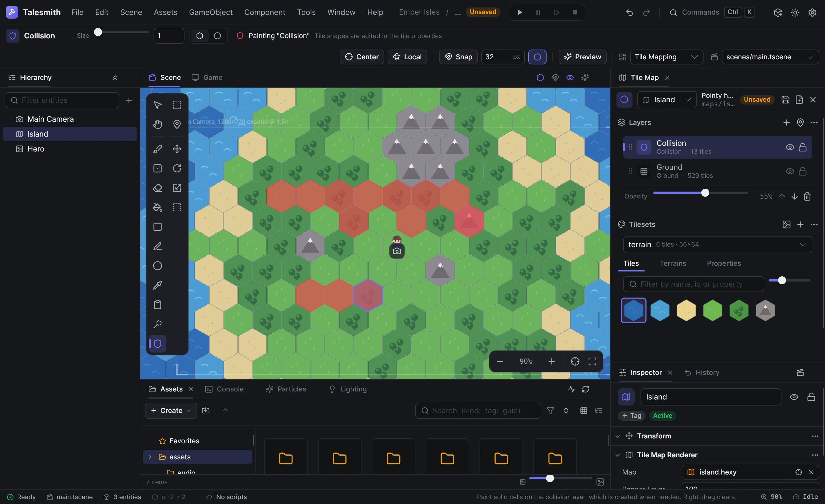Pick the Ellipse shape tool
The width and height of the screenshot is (825, 504).
(157, 266)
